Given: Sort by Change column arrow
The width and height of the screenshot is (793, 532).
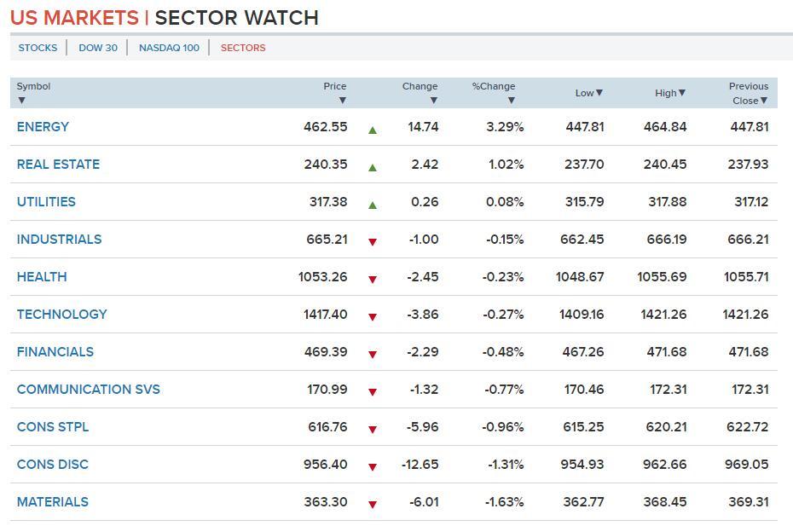Looking at the screenshot, I should 433,101.
